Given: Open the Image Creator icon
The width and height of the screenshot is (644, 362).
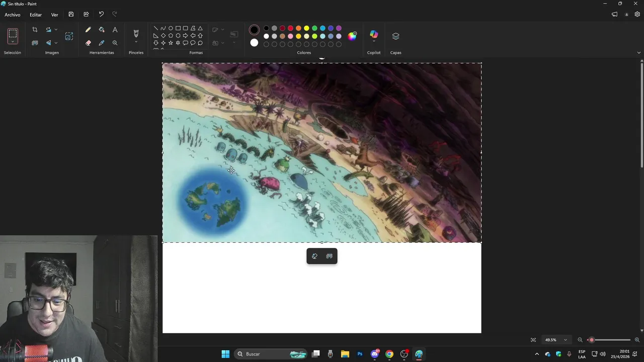Looking at the screenshot, I should click(x=69, y=36).
